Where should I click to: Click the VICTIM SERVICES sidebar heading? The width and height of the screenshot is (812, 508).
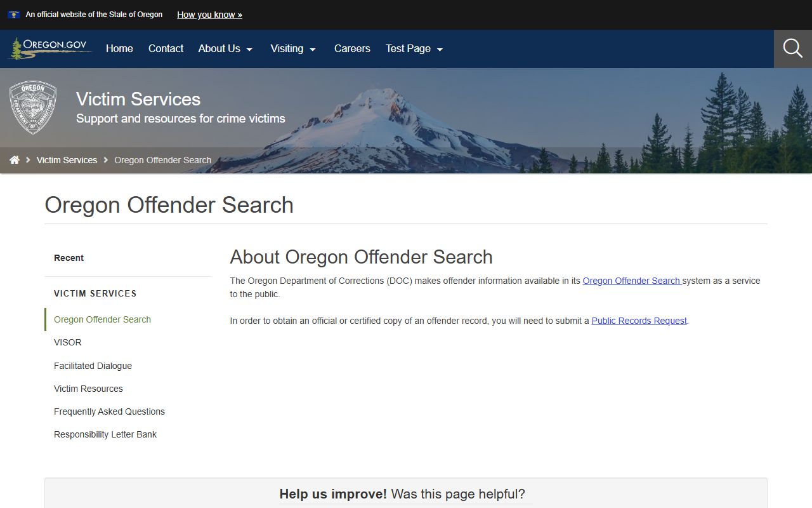click(x=95, y=293)
